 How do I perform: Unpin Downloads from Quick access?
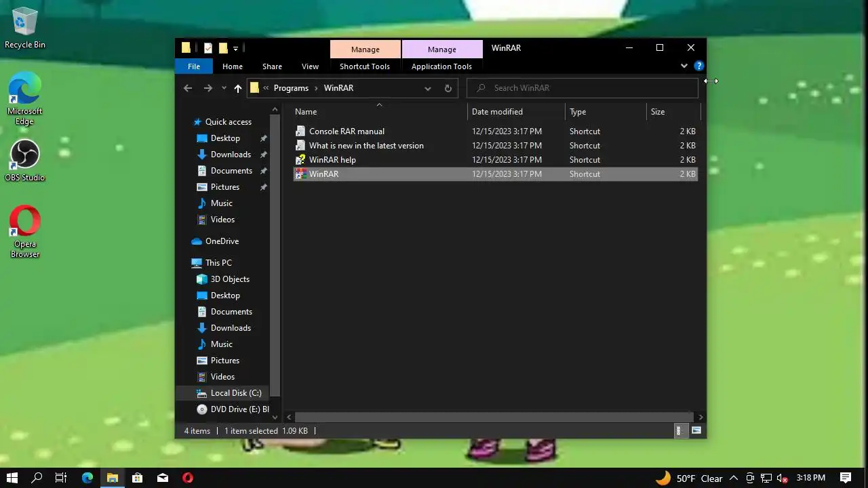point(264,155)
